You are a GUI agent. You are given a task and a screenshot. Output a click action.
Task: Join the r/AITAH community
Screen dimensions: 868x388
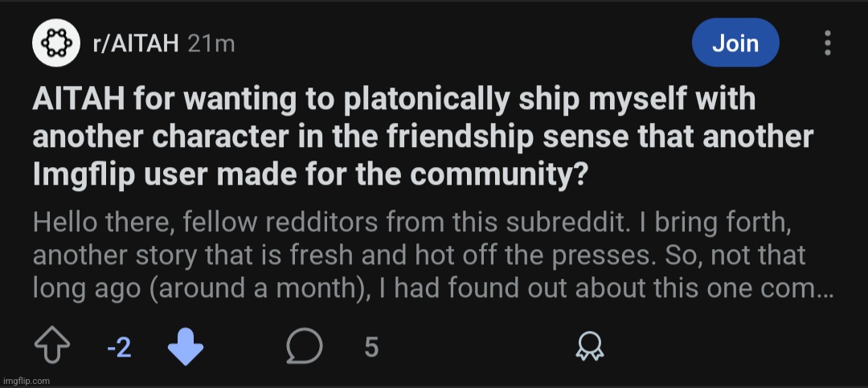coord(735,43)
